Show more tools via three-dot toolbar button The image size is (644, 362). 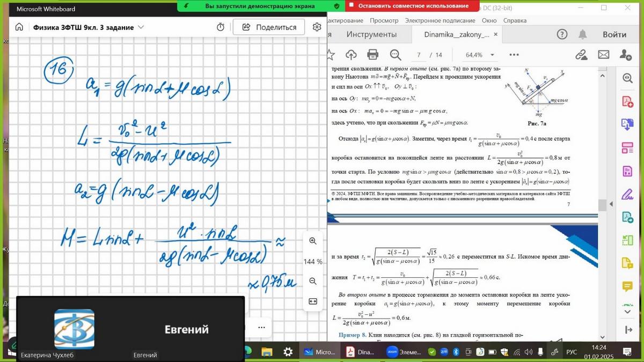click(514, 55)
